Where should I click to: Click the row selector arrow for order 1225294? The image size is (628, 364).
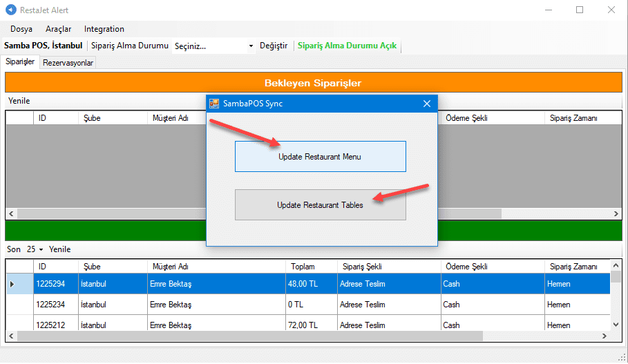(x=12, y=284)
